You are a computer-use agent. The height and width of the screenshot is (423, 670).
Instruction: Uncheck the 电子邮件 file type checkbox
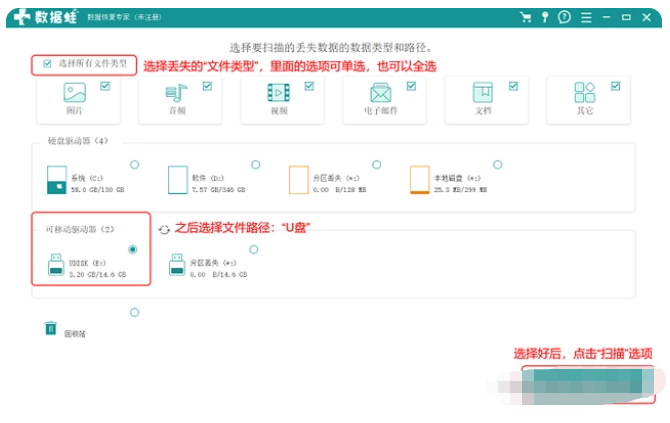coord(411,86)
